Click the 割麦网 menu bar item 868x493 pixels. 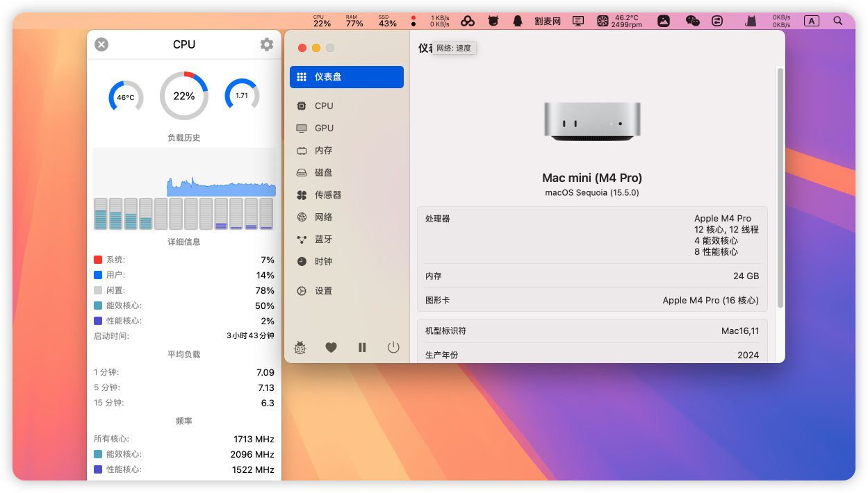(x=548, y=22)
